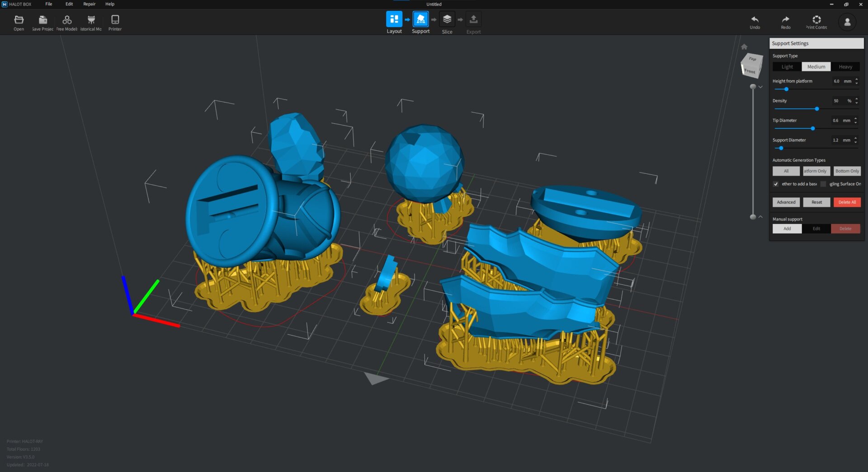Open the Edit menu in the menu bar
Viewport: 868px width, 472px height.
coord(69,4)
